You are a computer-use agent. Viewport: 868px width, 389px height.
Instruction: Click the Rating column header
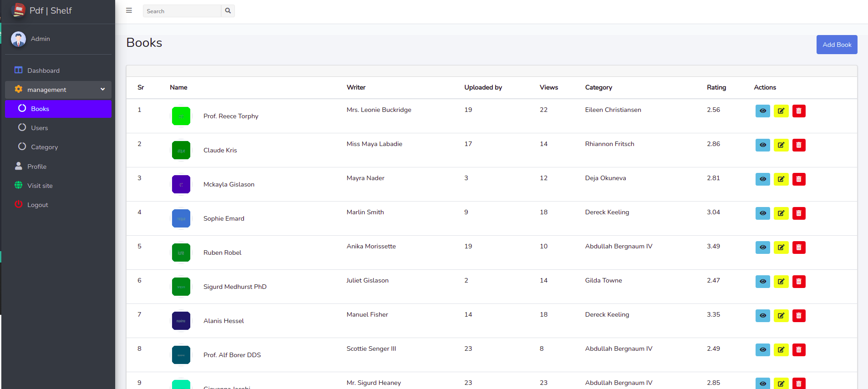[x=716, y=87]
